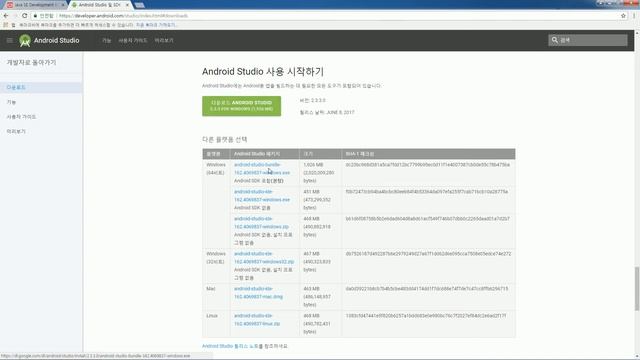
Task: Click the SHA-1 checksum in the Linux row
Action: (x=426, y=316)
